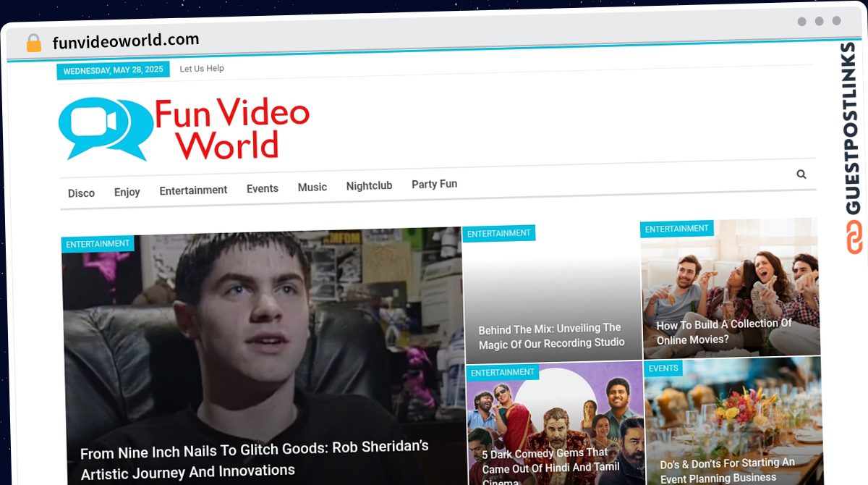The height and width of the screenshot is (485, 868).
Task: Click Entertainment tag on Behind The Mix card
Action: [499, 234]
